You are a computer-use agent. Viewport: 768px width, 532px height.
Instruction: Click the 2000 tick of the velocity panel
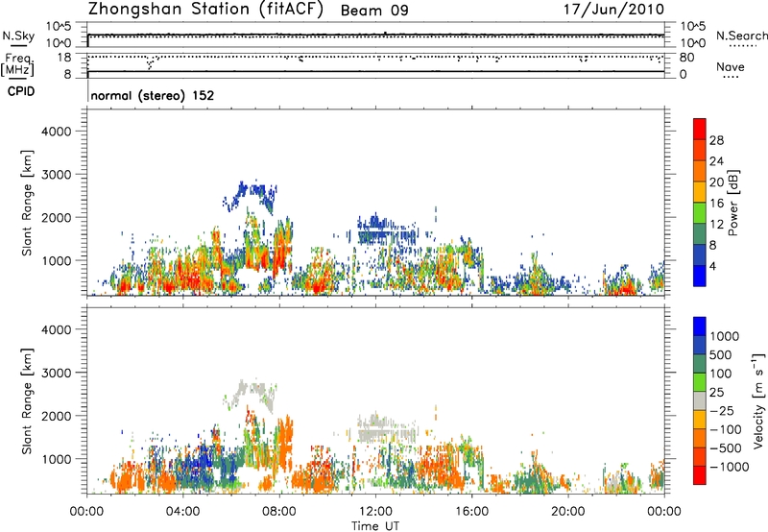[56, 416]
